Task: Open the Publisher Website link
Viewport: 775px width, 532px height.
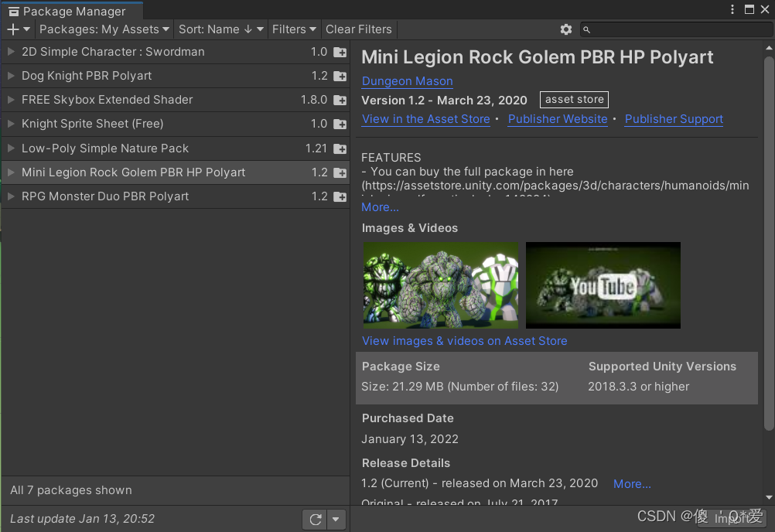Action: [x=558, y=119]
